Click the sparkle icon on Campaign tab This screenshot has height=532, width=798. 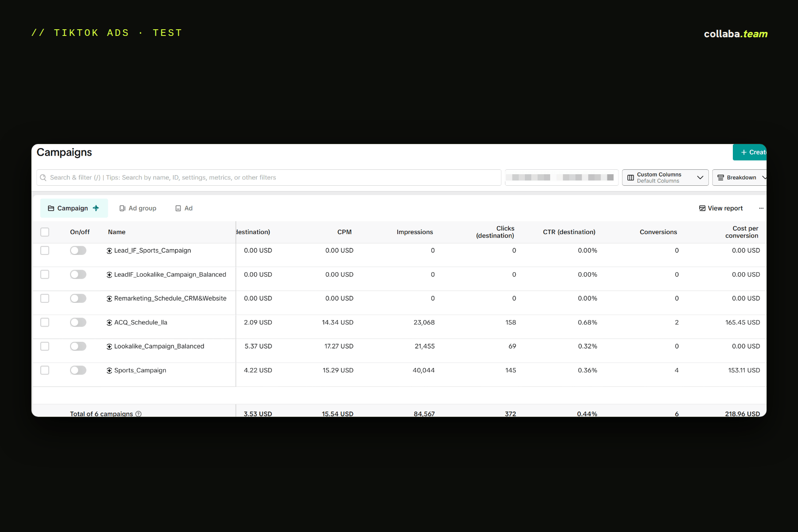[96, 208]
